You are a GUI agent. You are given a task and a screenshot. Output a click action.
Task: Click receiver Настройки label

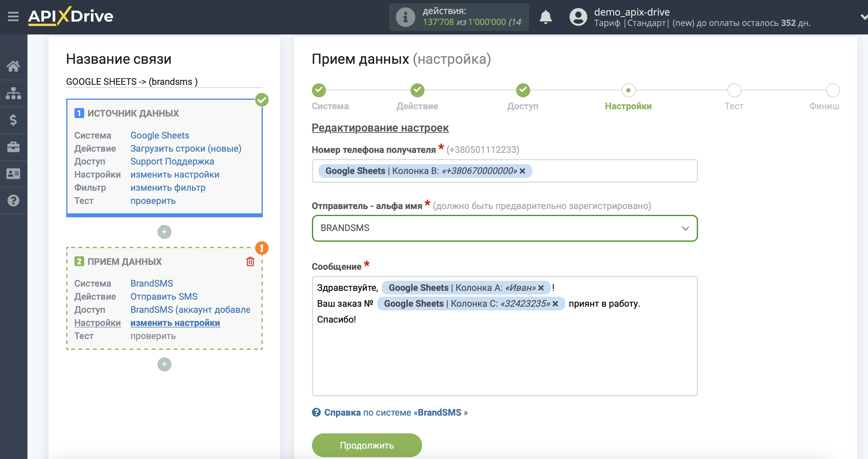click(x=97, y=323)
